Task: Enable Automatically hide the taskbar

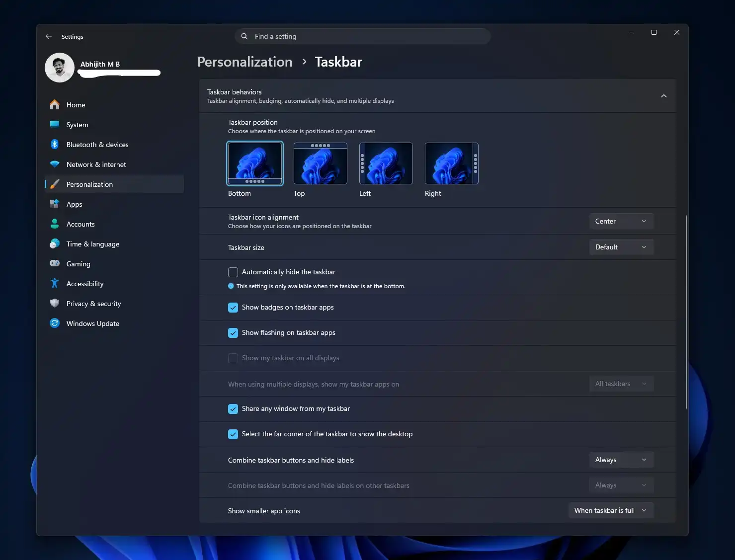Action: coord(233,272)
